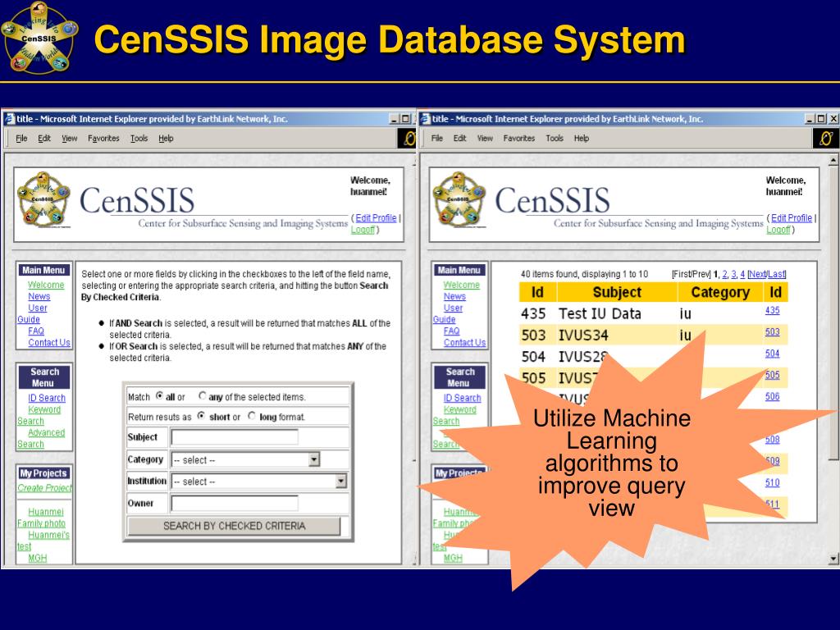Click Edit Profile link in left window
Image resolution: width=840 pixels, height=630 pixels.
click(x=376, y=218)
